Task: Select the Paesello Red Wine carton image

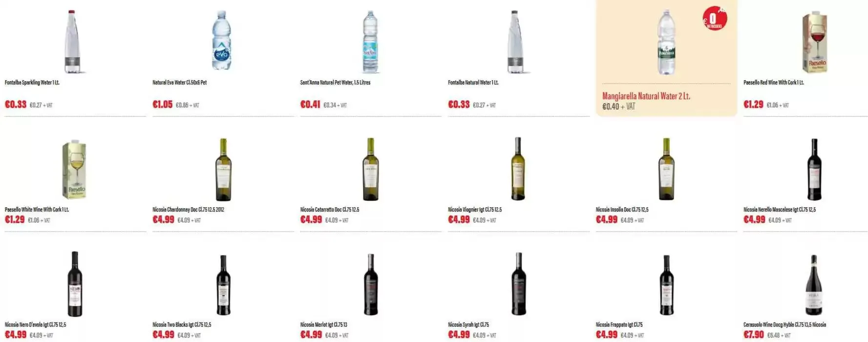Action: 814,42
